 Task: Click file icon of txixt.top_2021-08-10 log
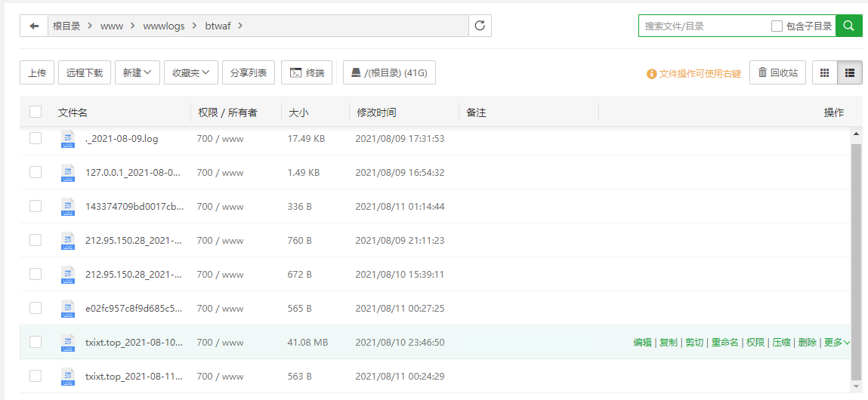tap(68, 343)
